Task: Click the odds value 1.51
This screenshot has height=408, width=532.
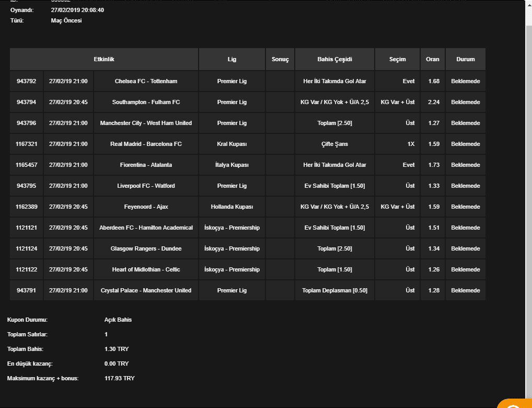Action: tap(434, 228)
